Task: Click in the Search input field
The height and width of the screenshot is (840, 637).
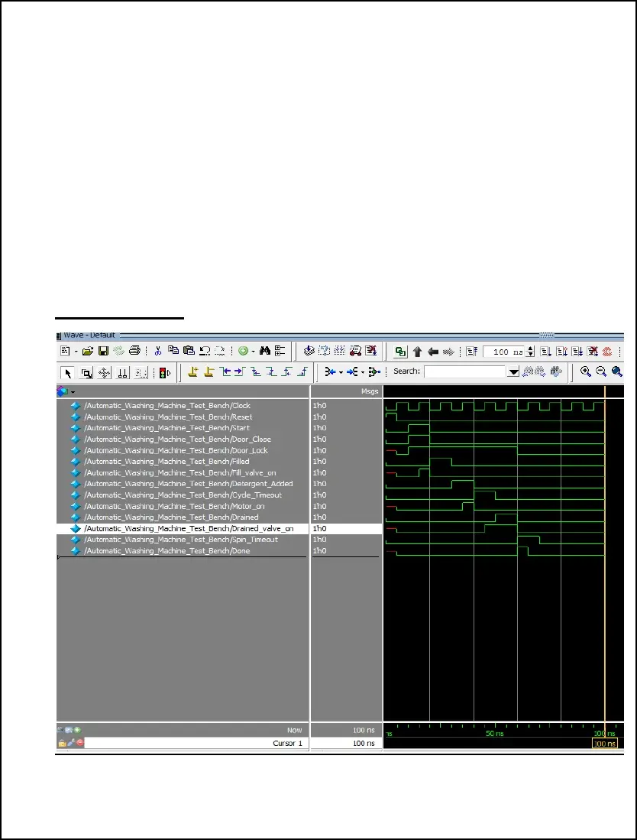Action: tap(465, 372)
